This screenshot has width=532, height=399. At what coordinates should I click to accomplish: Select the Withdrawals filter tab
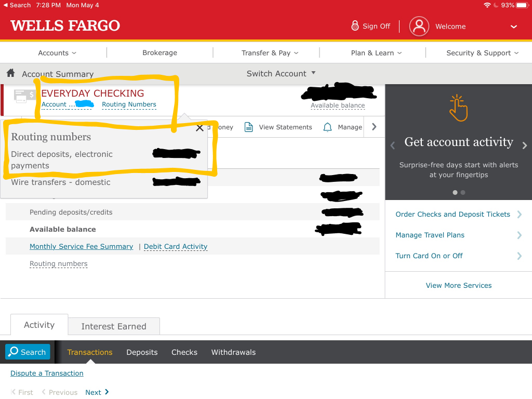pyautogui.click(x=233, y=352)
